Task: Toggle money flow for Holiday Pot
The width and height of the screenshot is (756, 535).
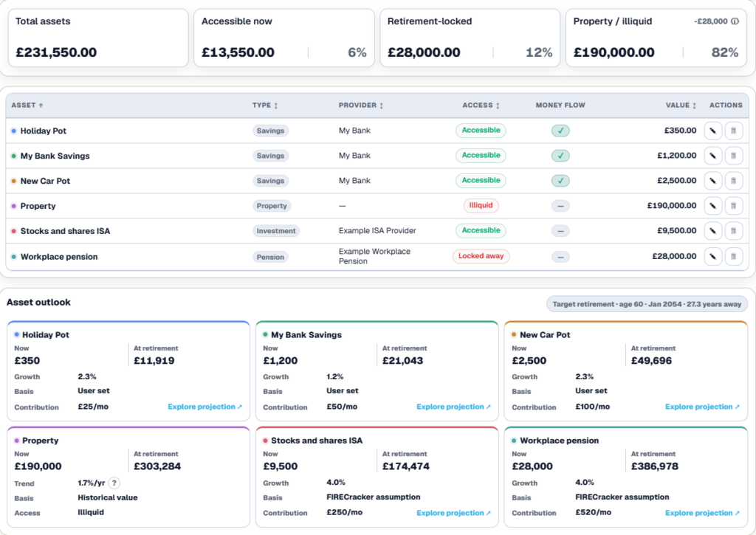Action: click(560, 131)
